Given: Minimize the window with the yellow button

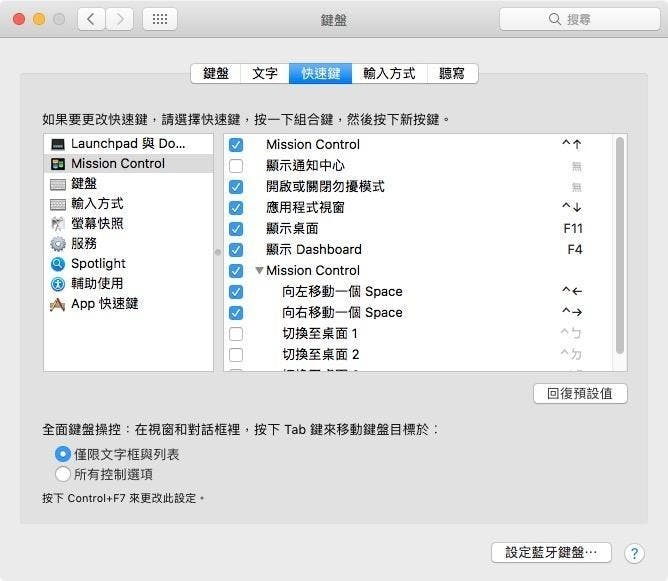Looking at the screenshot, I should (39, 19).
